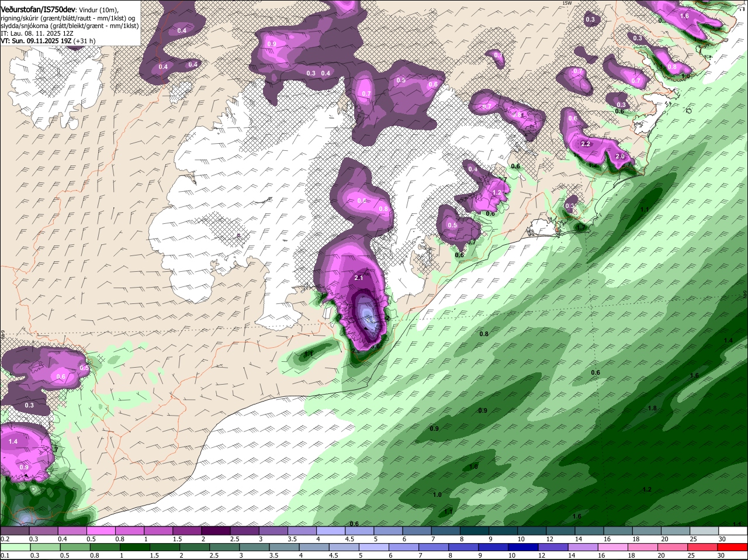Click the 15W longitude label
This screenshot has height=560, width=748.
coord(566,3)
